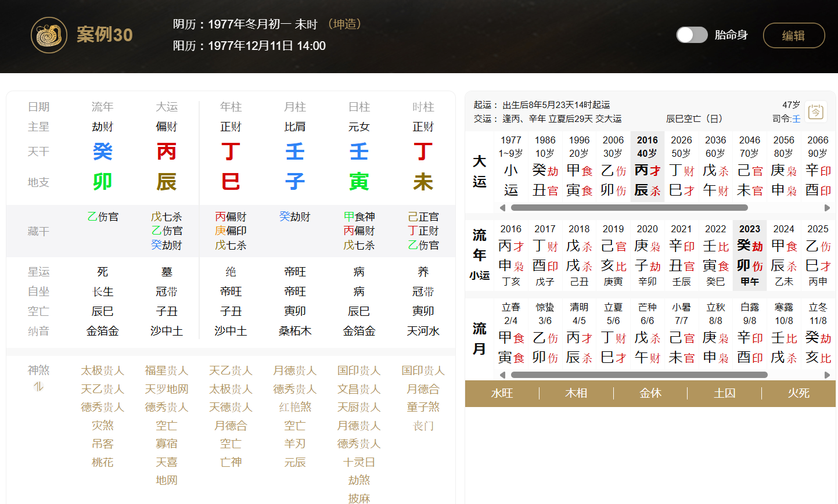Click the 日柱 earthly branch 寅
838x504 pixels.
359,182
